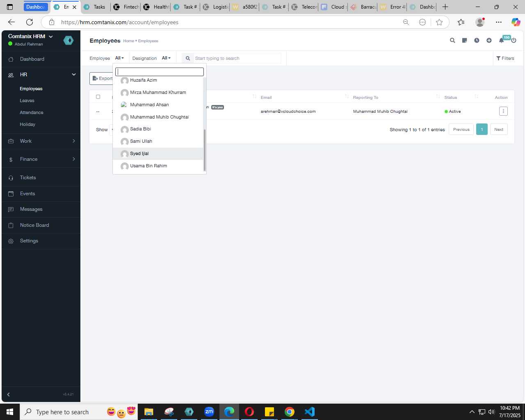This screenshot has width=525, height=420.
Task: Switch to the Cloud browser tab
Action: [333, 7]
